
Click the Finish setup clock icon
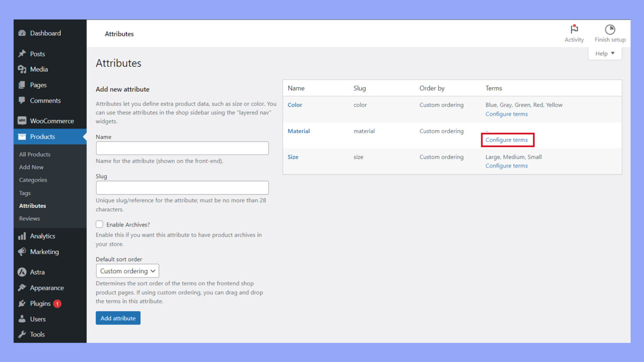[x=610, y=29]
